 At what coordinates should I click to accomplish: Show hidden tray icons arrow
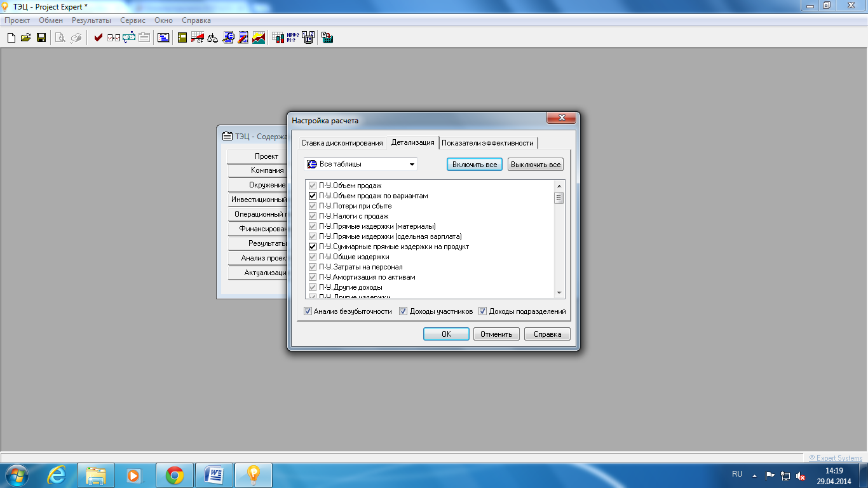coord(754,475)
